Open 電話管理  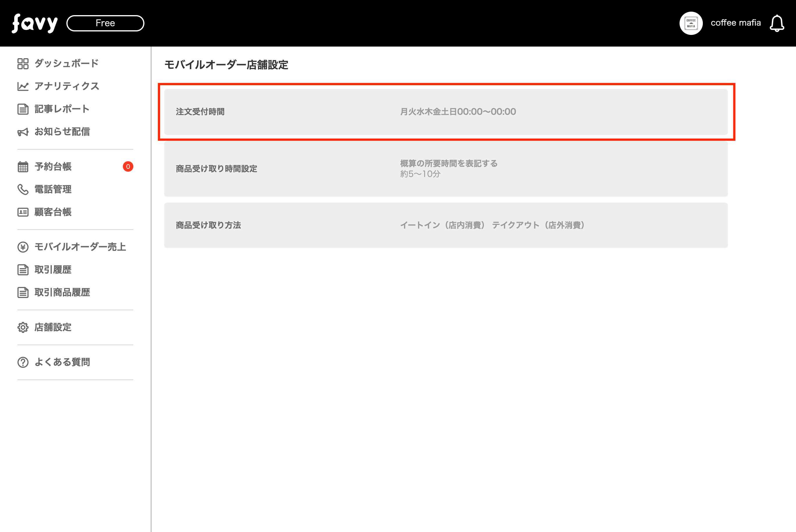pyautogui.click(x=53, y=189)
